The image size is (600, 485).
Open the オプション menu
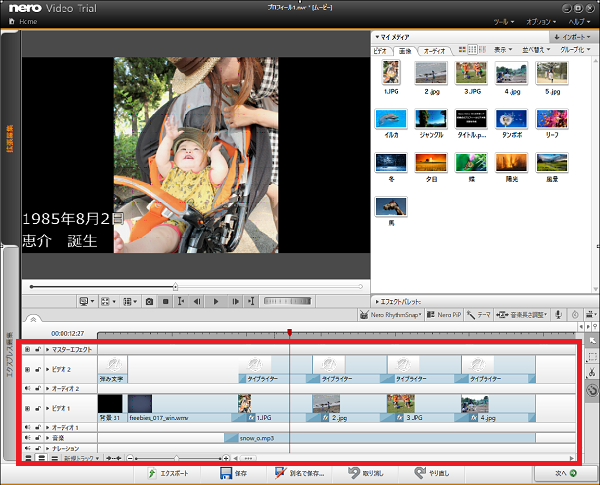point(542,20)
